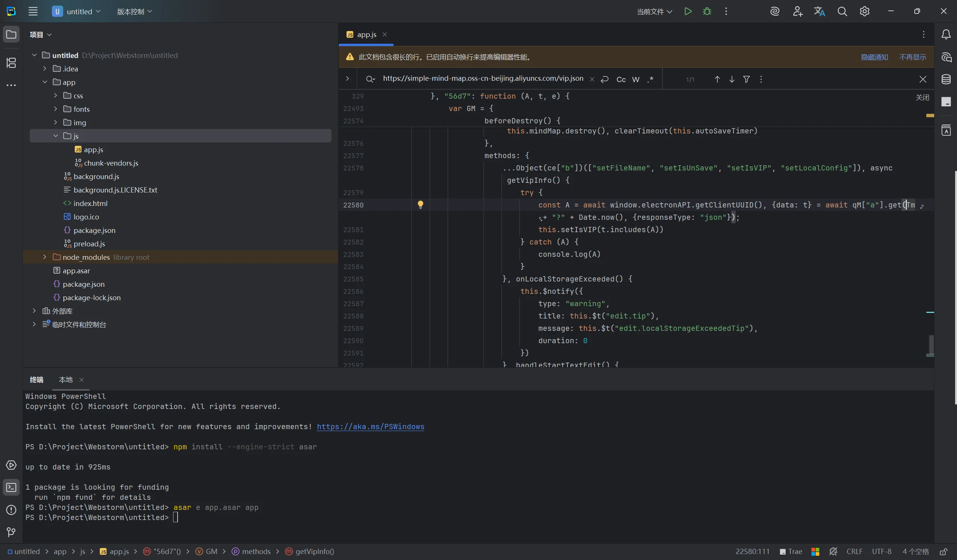
Task: Open the 版本控制 dropdown
Action: pos(135,11)
